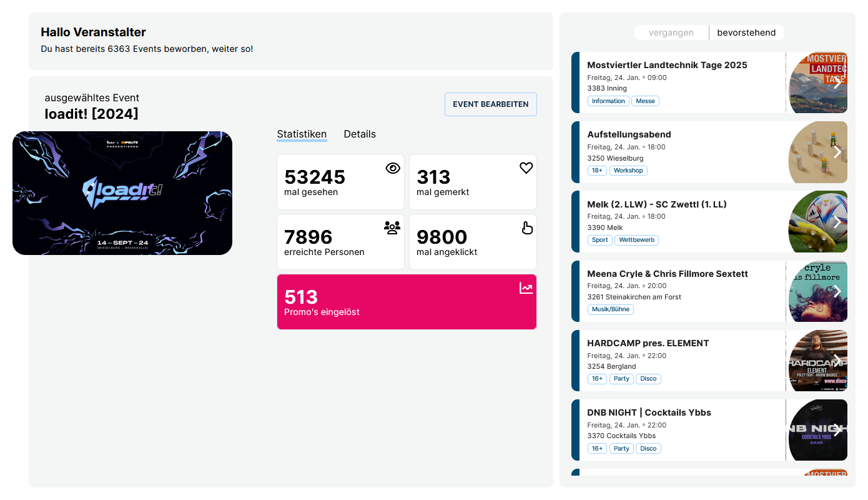The image size is (868, 500).
Task: Switch to vergangen events
Action: (671, 32)
